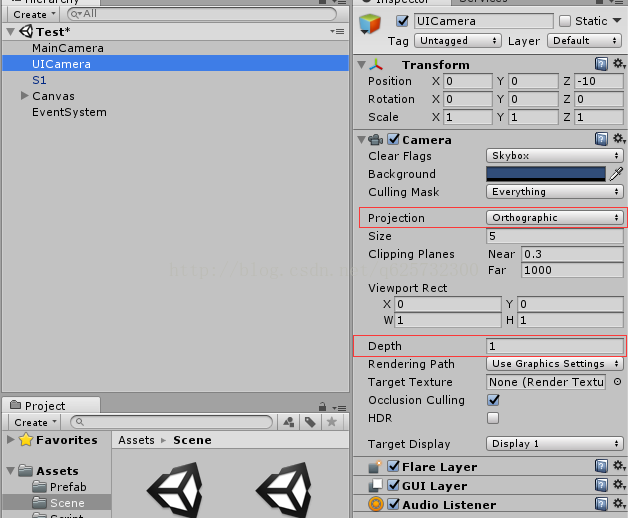The width and height of the screenshot is (628, 518).
Task: Open Transform component gear settings
Action: 619,64
